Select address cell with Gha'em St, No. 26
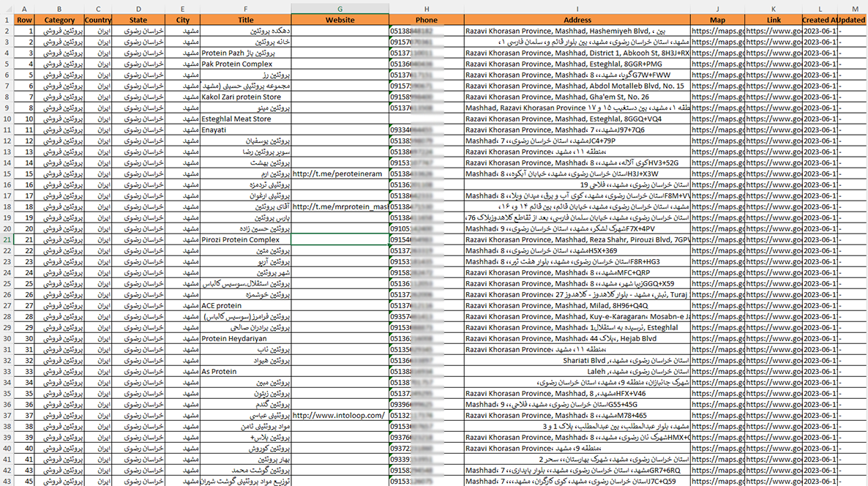 click(x=577, y=97)
